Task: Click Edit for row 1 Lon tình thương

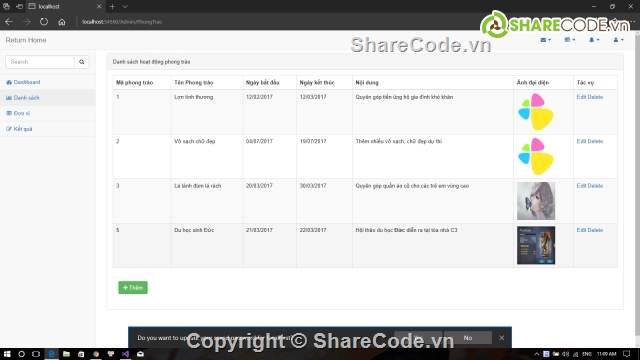Action: click(x=581, y=97)
